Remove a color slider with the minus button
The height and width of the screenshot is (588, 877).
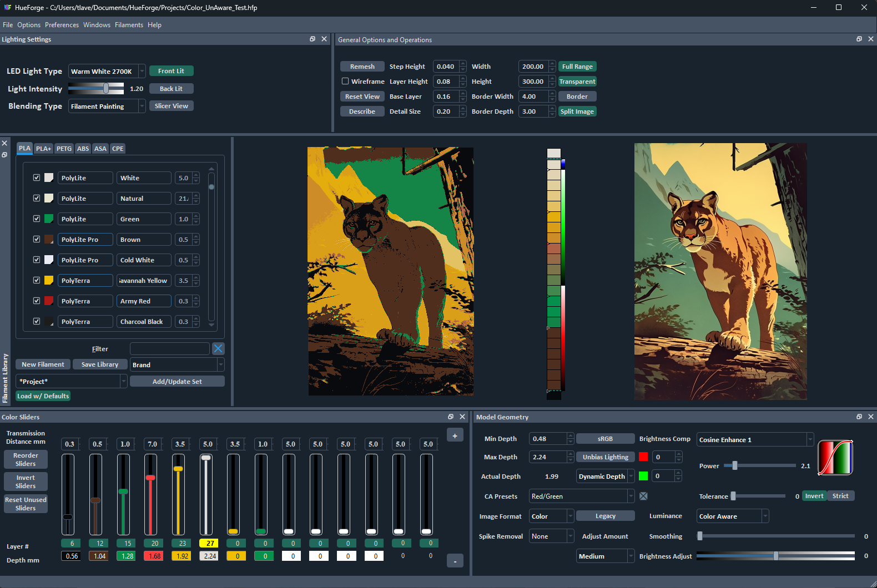point(455,561)
